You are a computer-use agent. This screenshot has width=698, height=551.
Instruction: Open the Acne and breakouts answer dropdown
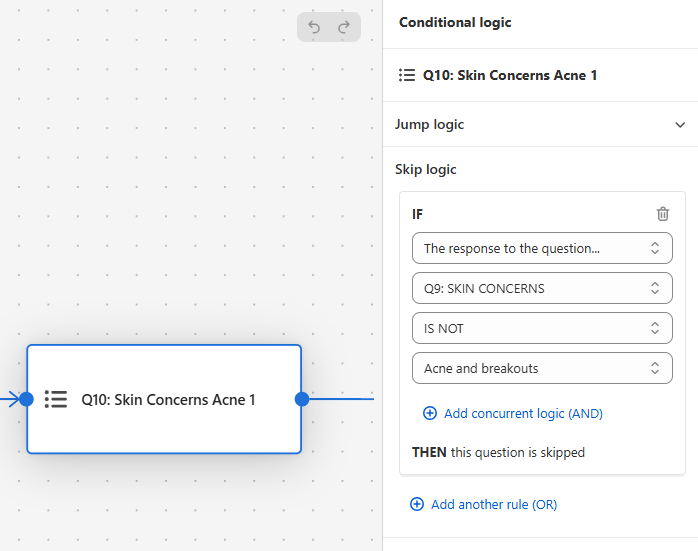tap(542, 368)
